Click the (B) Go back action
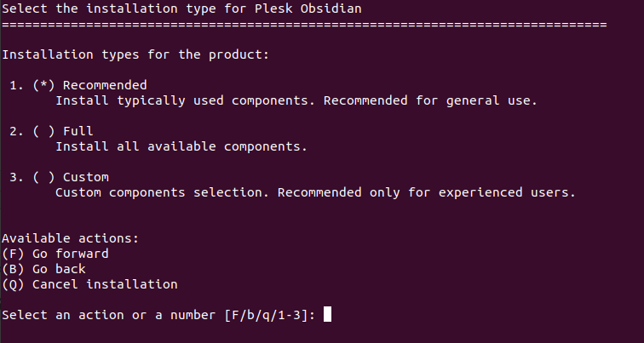Screen dimensions: 644x343 click(x=44, y=269)
